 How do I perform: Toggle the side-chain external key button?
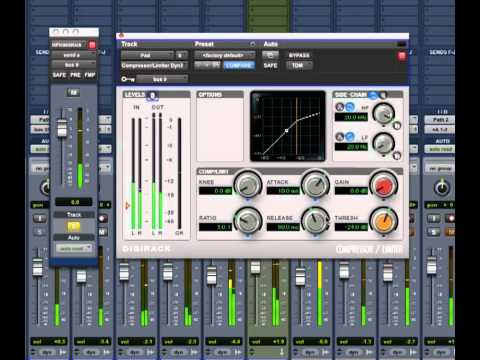[373, 95]
